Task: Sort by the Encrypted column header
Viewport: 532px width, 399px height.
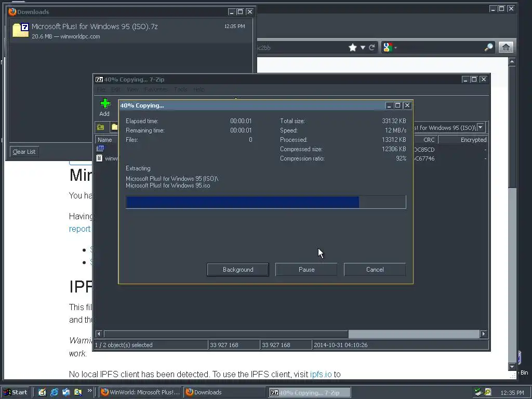Action: point(463,139)
